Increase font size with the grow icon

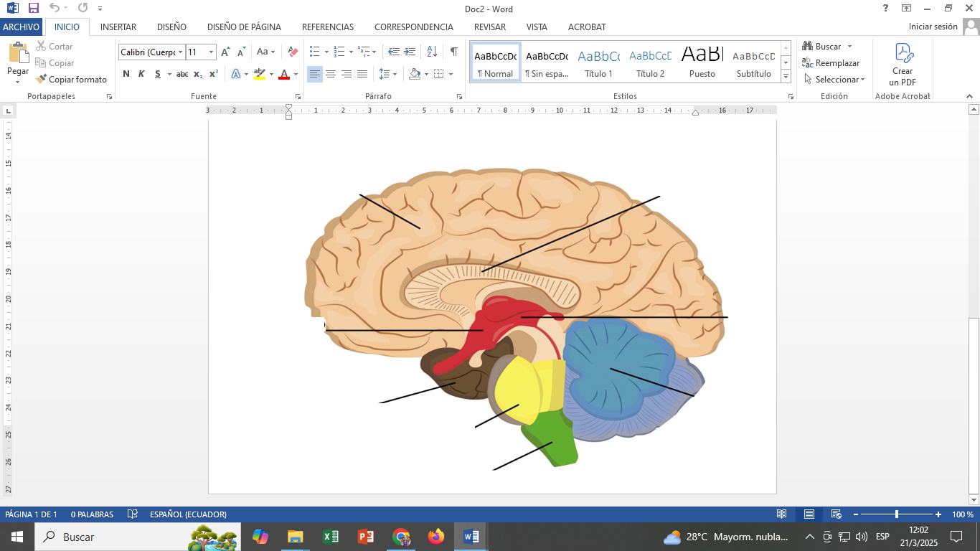(x=225, y=52)
